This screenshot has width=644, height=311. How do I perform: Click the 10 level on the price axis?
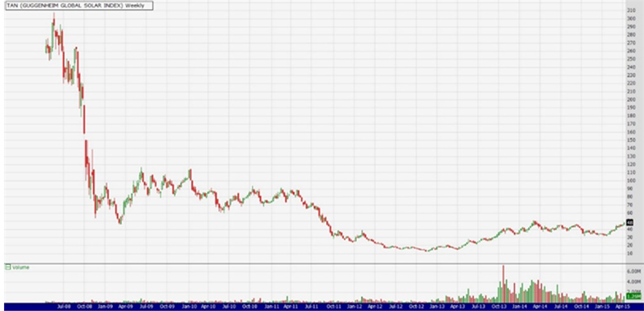630,253
